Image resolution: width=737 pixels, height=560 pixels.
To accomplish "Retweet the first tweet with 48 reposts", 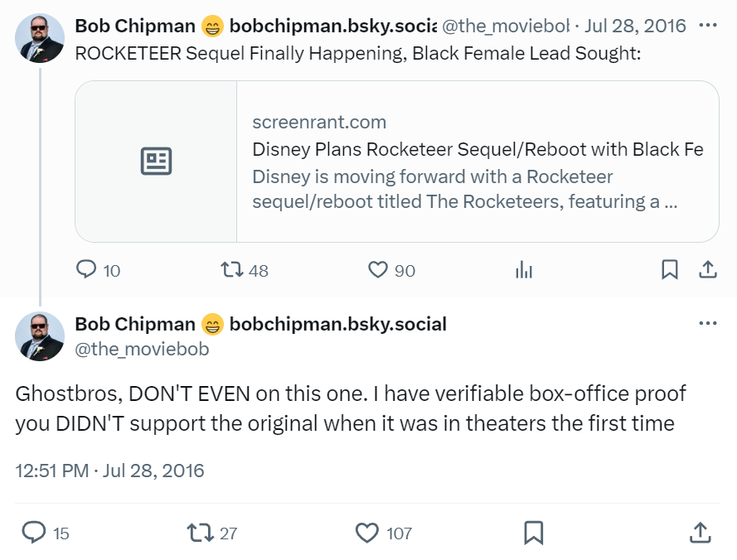I will [230, 270].
